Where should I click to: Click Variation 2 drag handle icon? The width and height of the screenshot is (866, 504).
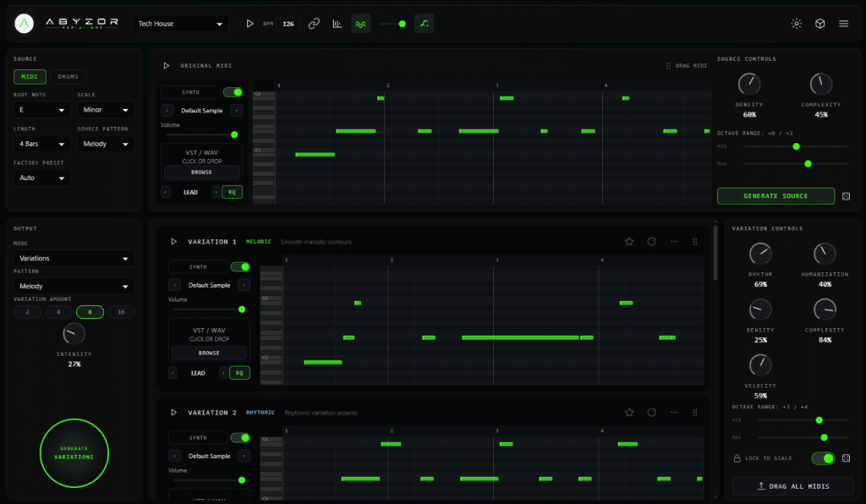[695, 413]
